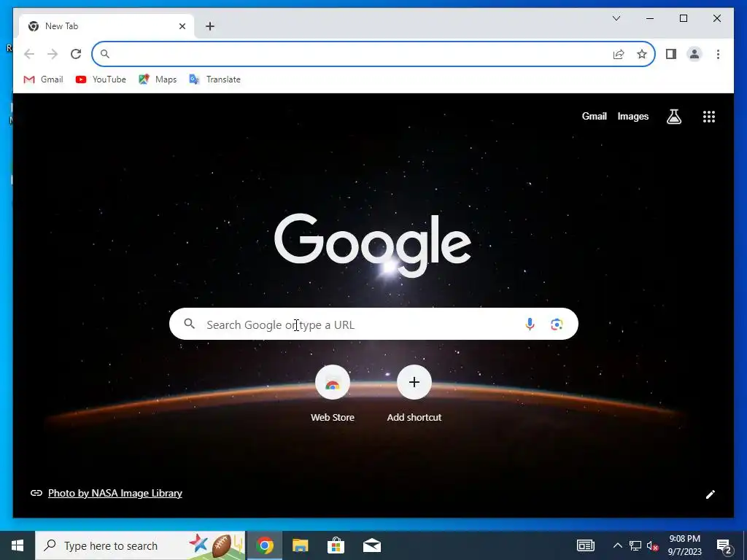Open Search Labs flask icon
The image size is (747, 560).
(673, 116)
